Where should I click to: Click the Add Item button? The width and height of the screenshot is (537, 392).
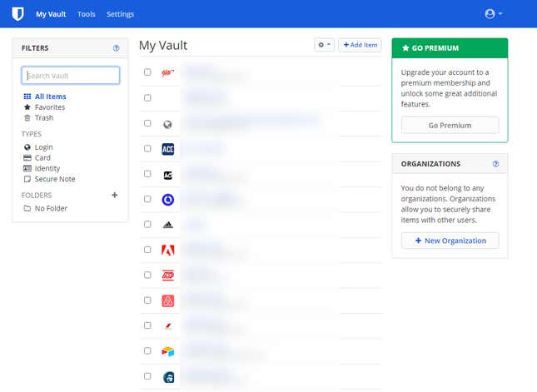(x=360, y=45)
